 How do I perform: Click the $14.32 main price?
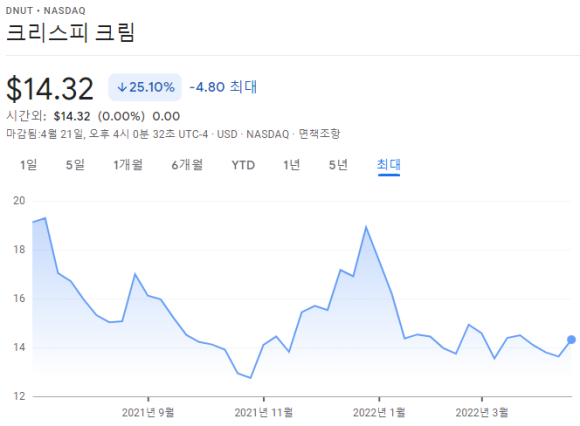click(50, 88)
